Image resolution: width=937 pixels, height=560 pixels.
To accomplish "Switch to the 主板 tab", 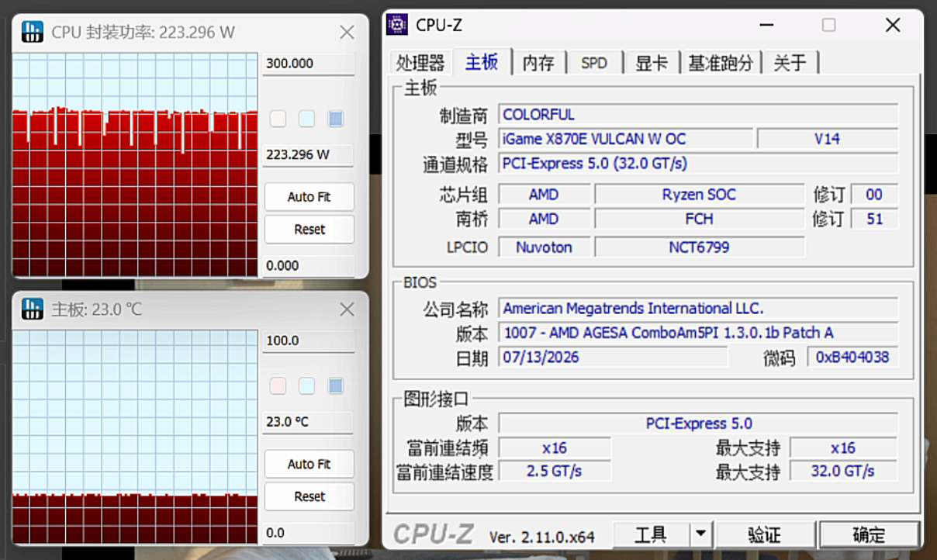I will point(482,62).
